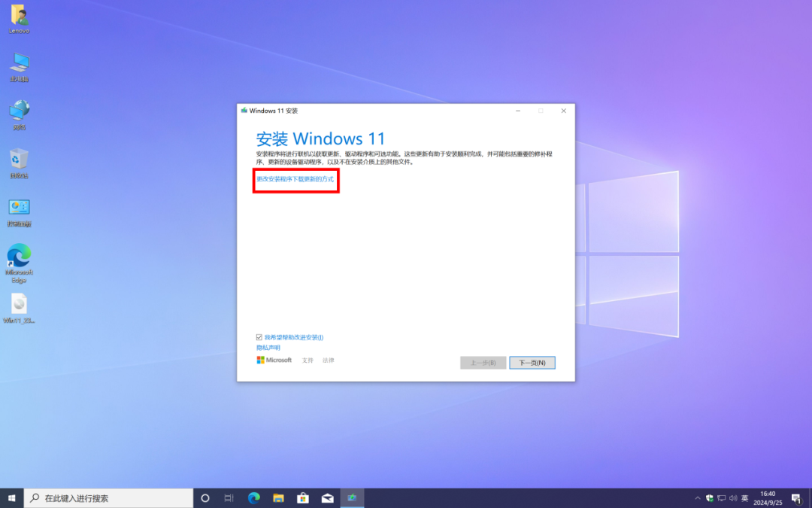Select the Win11 ISO file on desktop
Viewport: 812px width, 508px height.
click(x=19, y=309)
